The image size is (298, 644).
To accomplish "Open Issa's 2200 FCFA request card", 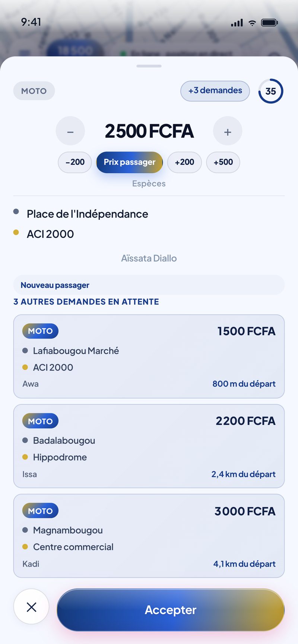I will pyautogui.click(x=149, y=446).
